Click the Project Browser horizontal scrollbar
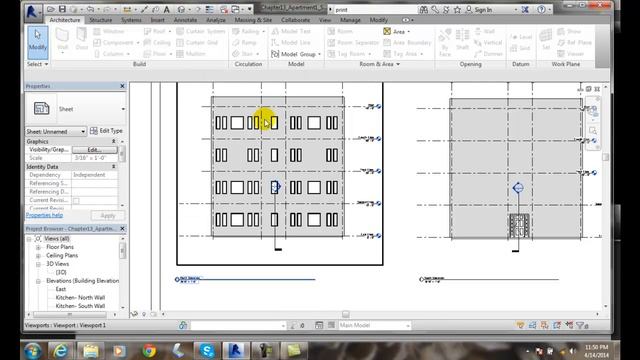 point(71,315)
